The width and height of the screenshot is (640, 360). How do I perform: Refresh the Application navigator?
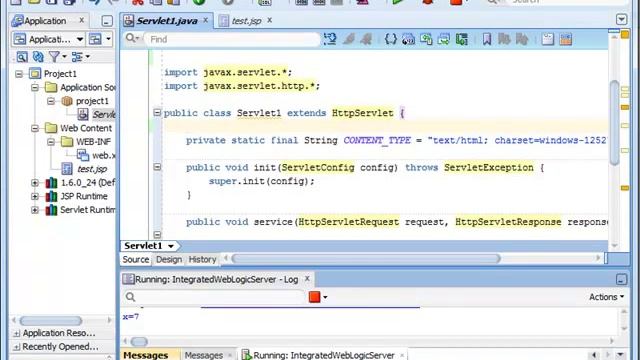tap(38, 57)
